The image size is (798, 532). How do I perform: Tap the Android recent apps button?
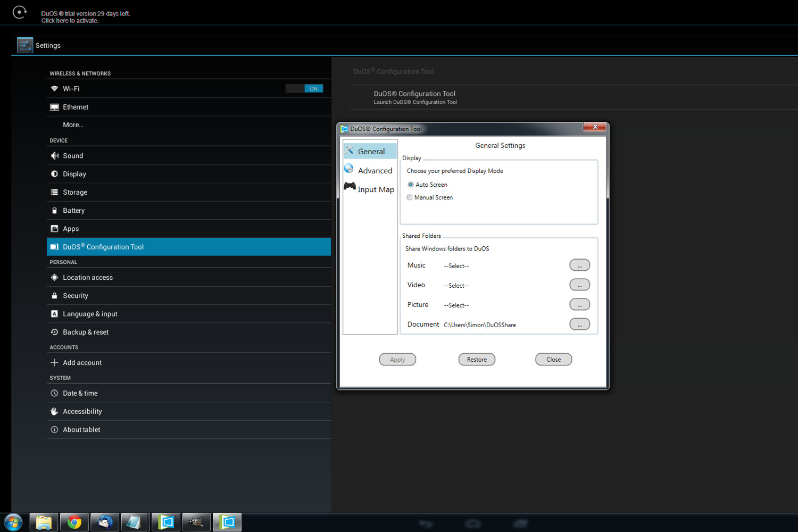click(521, 524)
